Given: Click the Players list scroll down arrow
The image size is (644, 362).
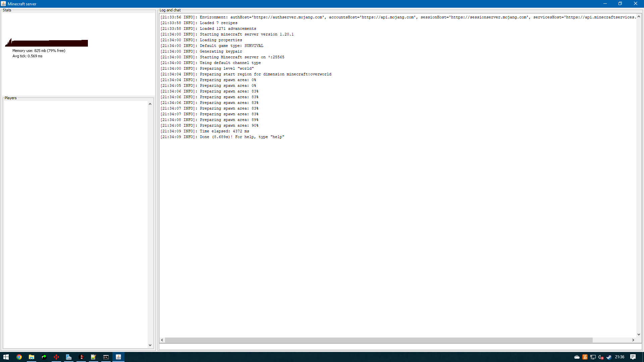Looking at the screenshot, I should (x=150, y=345).
